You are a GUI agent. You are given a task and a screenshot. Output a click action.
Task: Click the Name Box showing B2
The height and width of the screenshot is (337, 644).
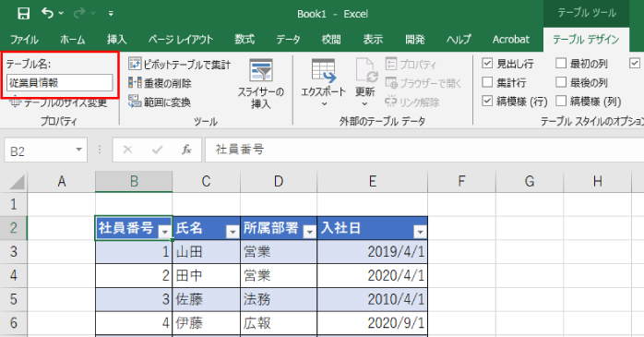39,150
